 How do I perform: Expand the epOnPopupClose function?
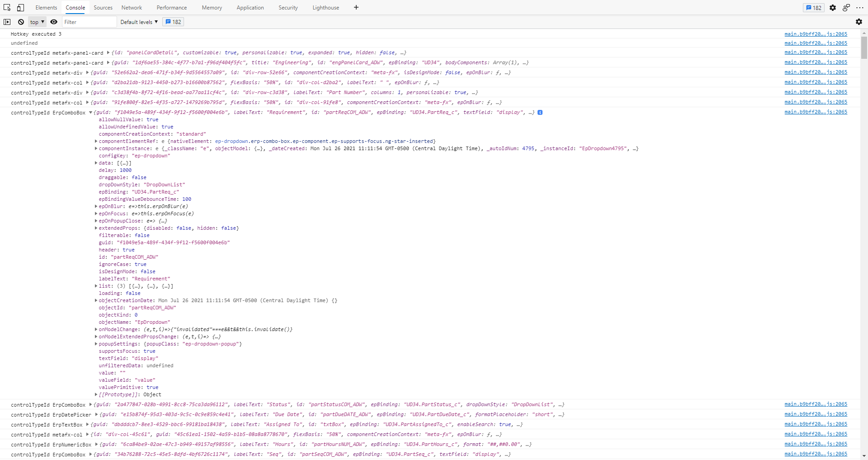(x=96, y=221)
